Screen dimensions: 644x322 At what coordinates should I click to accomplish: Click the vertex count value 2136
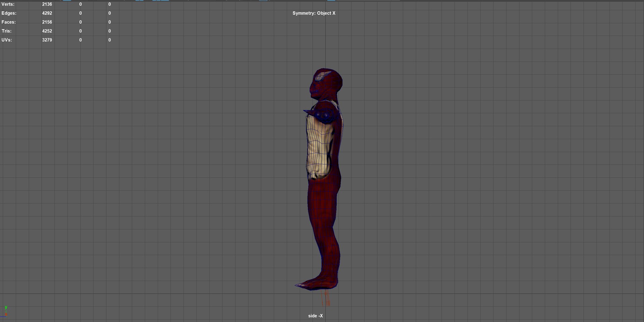pyautogui.click(x=47, y=4)
